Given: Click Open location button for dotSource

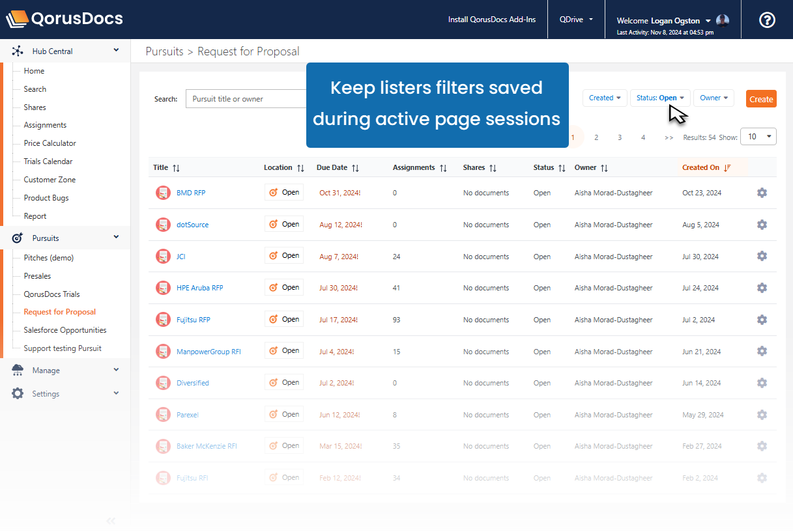Looking at the screenshot, I should pyautogui.click(x=284, y=224).
